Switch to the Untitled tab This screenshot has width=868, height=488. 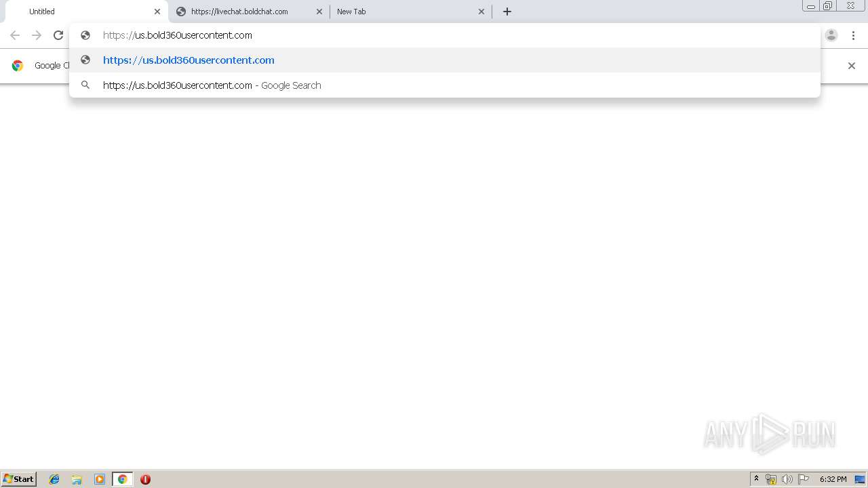tap(87, 12)
